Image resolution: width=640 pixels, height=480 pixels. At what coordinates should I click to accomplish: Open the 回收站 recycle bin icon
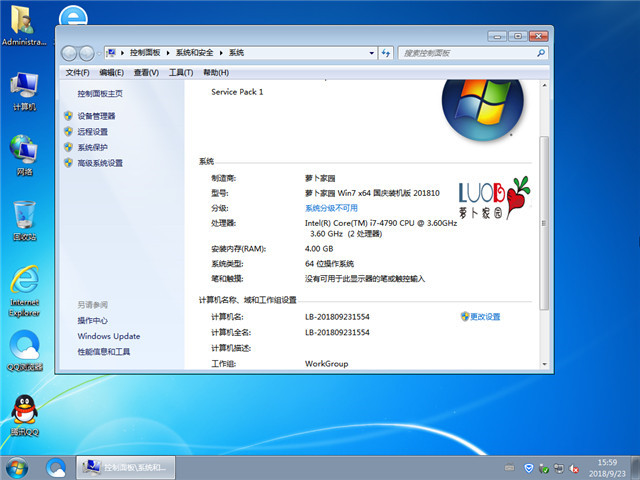coord(24,220)
